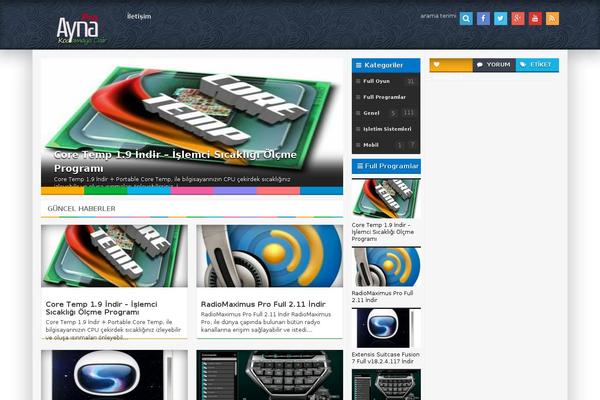This screenshot has width=600, height=400.
Task: Click the blue Full Programlar widget header
Action: tap(386, 166)
